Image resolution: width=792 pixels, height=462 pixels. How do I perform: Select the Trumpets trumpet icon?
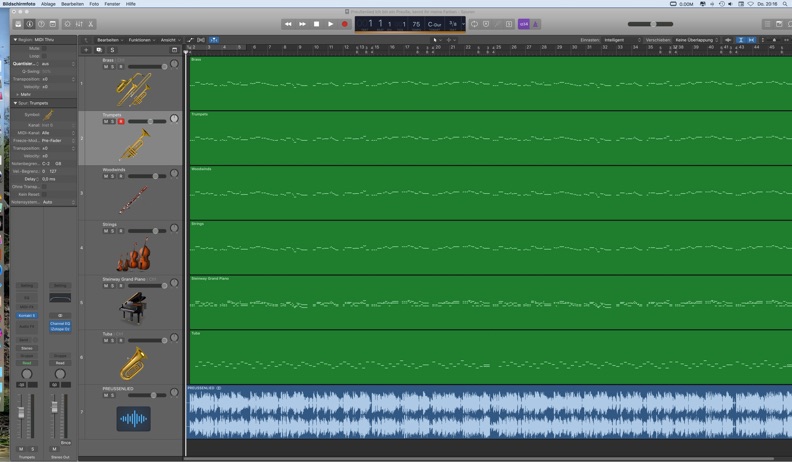pos(135,144)
